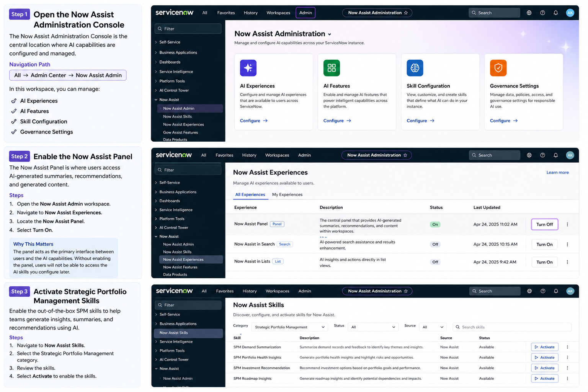Image resolution: width=588 pixels, height=392 pixels.
Task: Activate the SPM Investment Recommendation skill
Action: (x=545, y=368)
